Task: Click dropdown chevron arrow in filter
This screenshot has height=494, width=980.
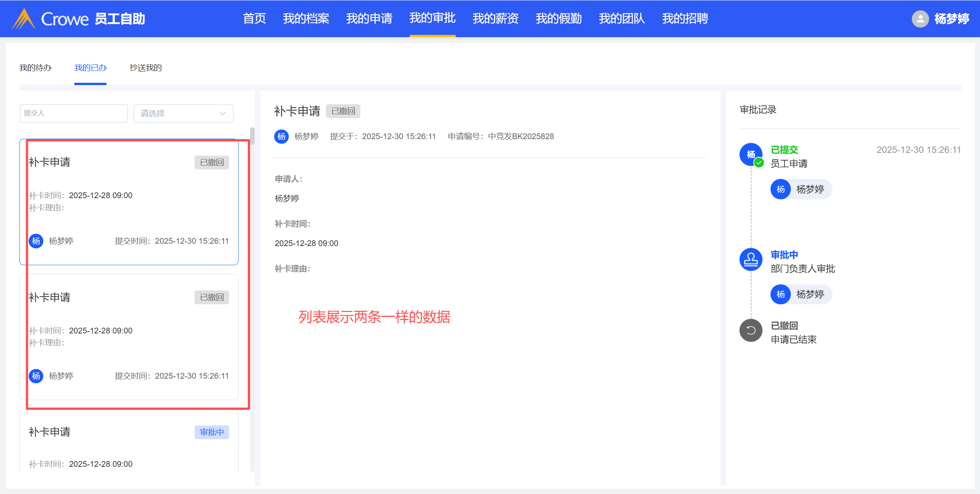Action: (223, 113)
